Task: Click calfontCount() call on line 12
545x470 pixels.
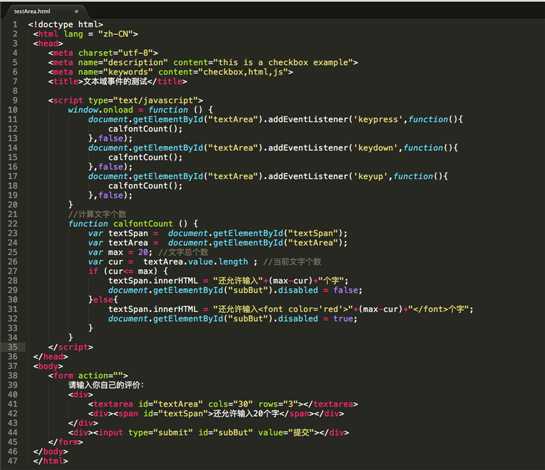Action: [x=145, y=129]
